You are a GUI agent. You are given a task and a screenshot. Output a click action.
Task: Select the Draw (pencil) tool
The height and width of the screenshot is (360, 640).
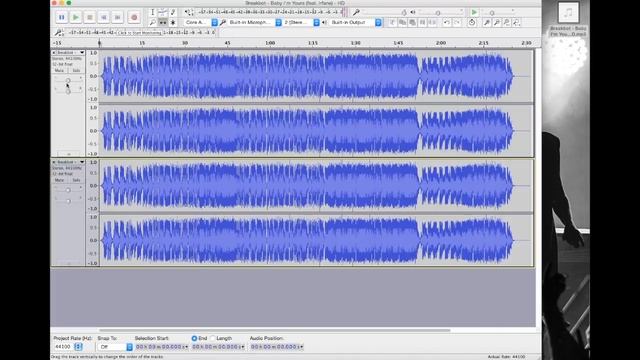(173, 12)
